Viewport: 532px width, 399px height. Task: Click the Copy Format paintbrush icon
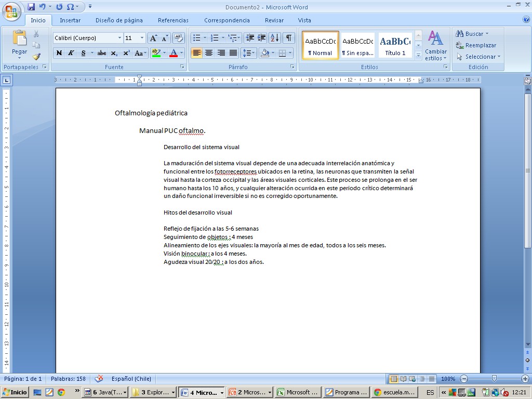[36, 57]
